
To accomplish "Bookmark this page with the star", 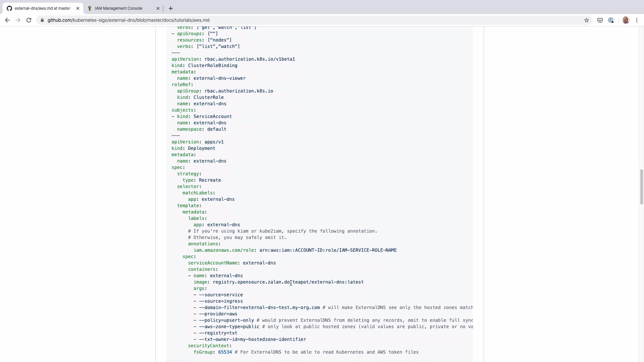I will (x=586, y=20).
